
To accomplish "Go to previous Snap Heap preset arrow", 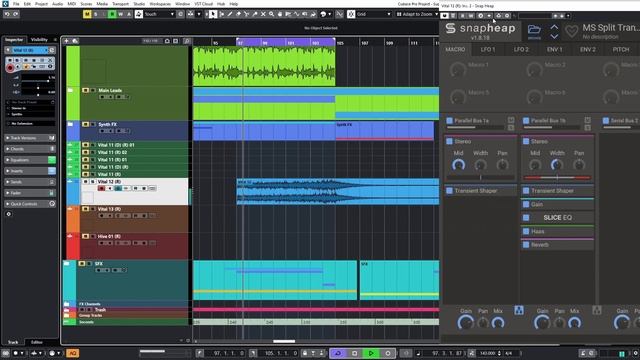I will [554, 27].
